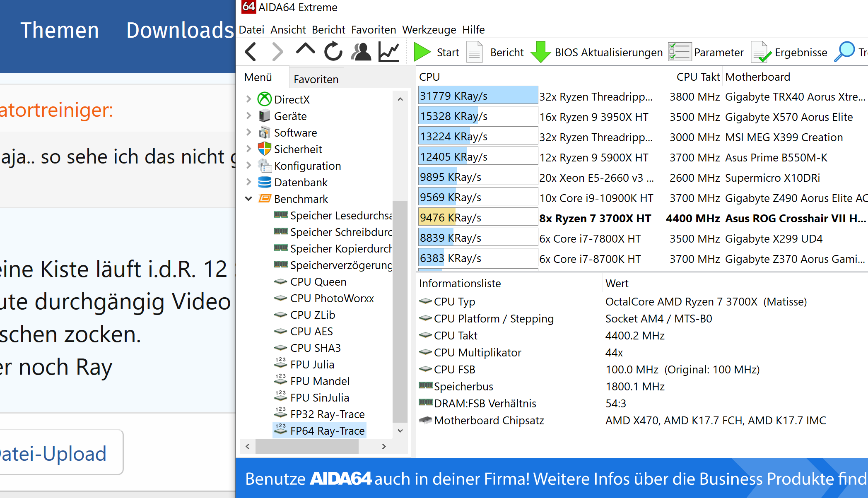Open Ergebnisse results icon

point(760,52)
